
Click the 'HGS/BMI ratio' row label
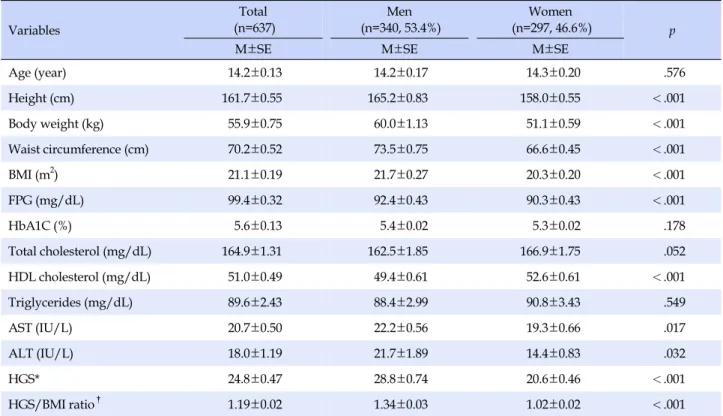(54, 404)
